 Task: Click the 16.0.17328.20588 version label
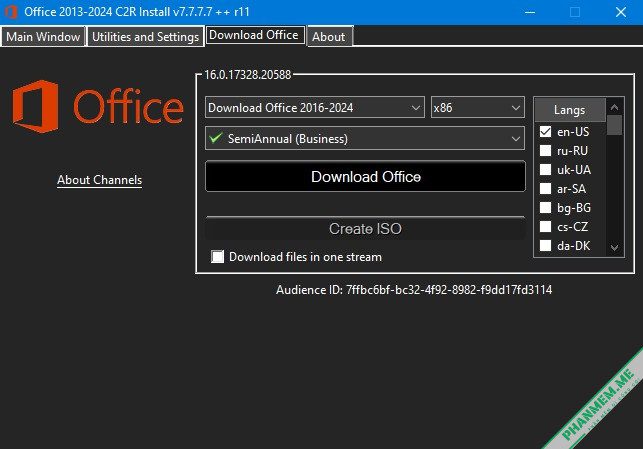click(x=248, y=75)
